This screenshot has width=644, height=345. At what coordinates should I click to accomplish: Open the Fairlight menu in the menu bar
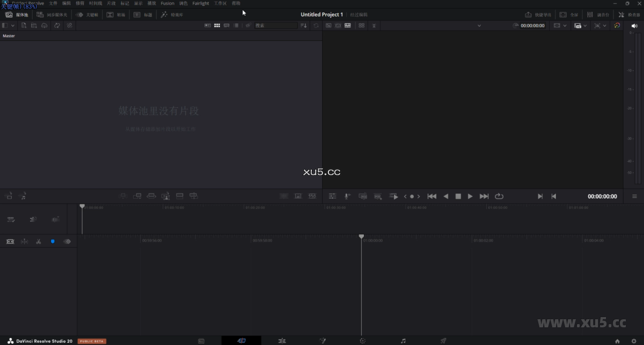tap(200, 3)
